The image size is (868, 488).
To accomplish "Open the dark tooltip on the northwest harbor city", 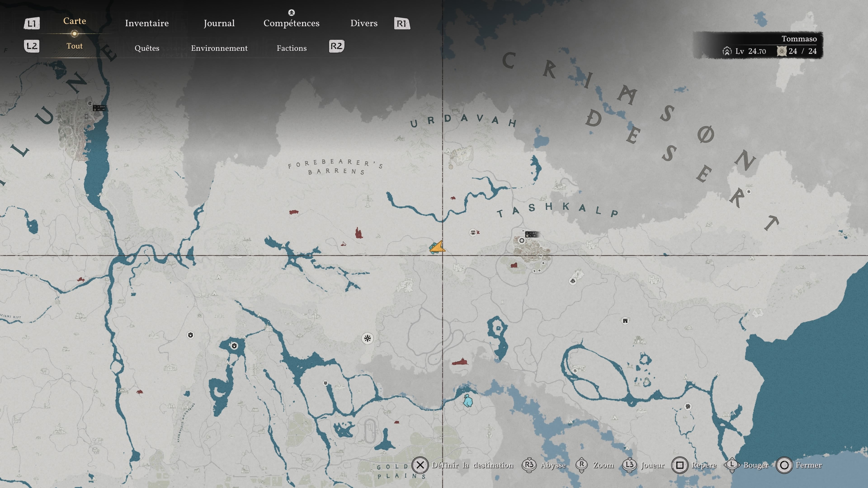I will tap(99, 108).
